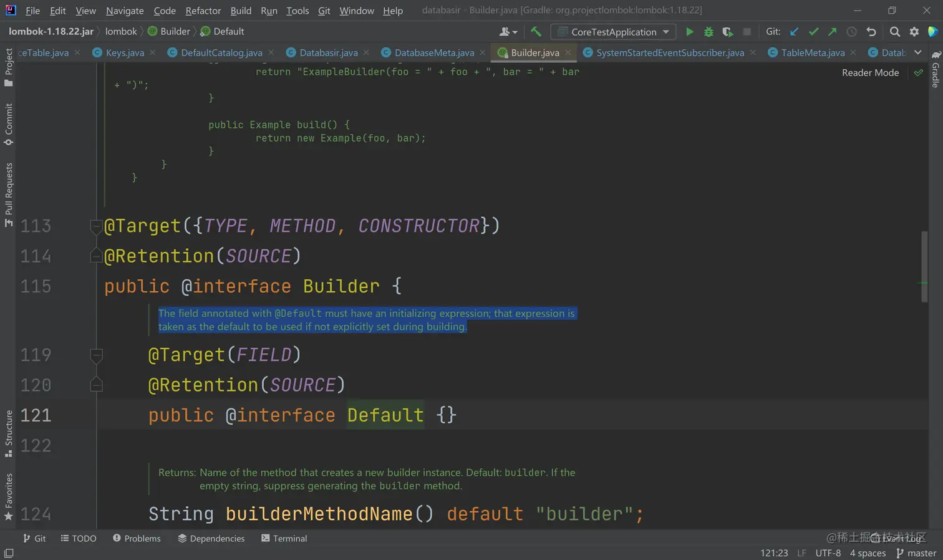This screenshot has width=943, height=560.
Task: Open TODO tool window
Action: 79,538
